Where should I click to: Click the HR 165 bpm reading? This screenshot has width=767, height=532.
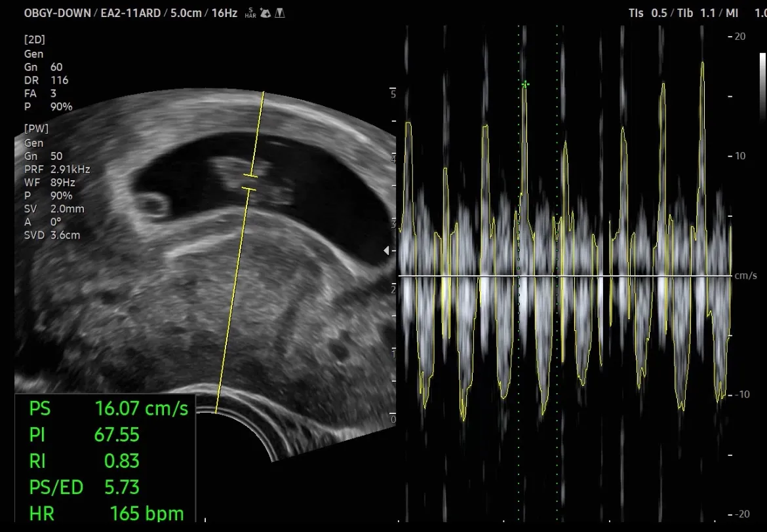coord(107,514)
